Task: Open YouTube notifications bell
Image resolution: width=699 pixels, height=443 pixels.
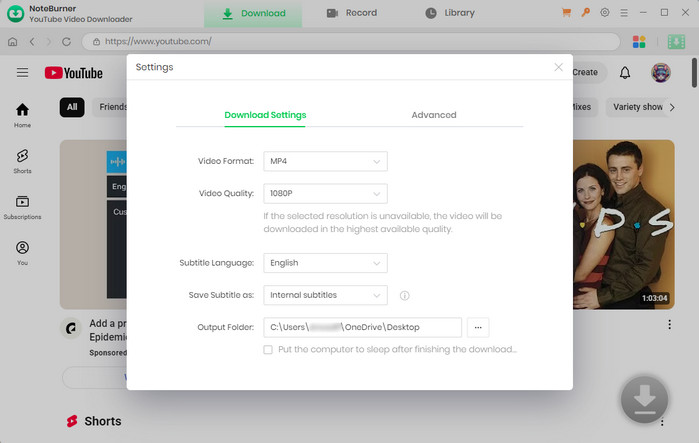Action: click(x=625, y=72)
